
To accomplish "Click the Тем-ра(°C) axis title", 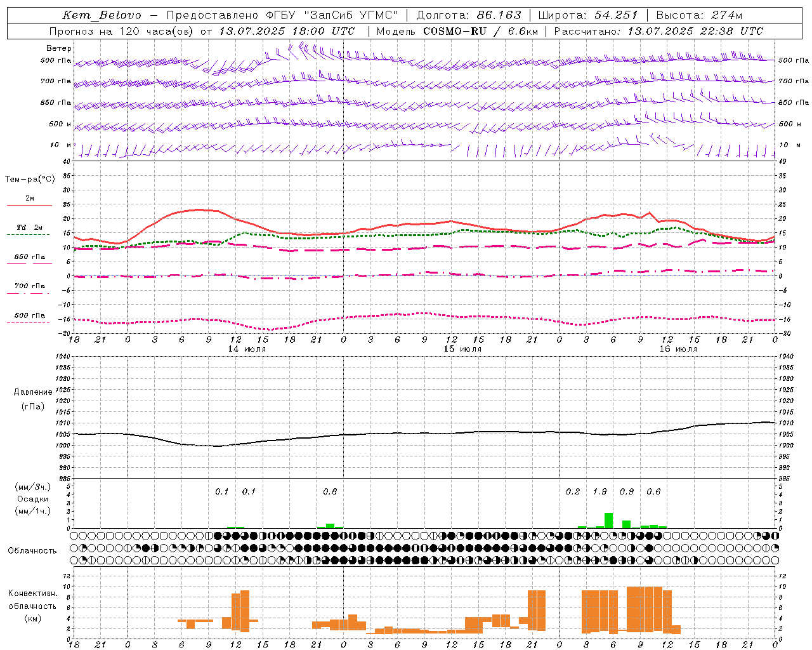I will 30,179.
